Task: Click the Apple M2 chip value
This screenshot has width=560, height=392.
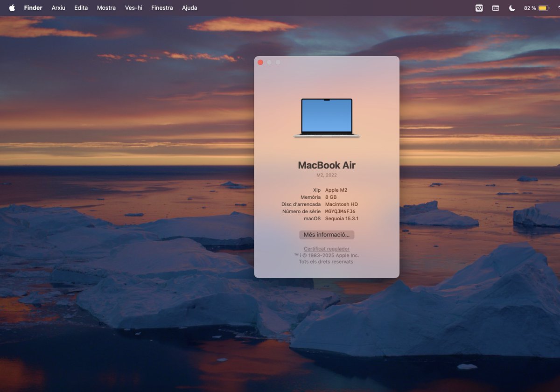Action: tap(336, 190)
